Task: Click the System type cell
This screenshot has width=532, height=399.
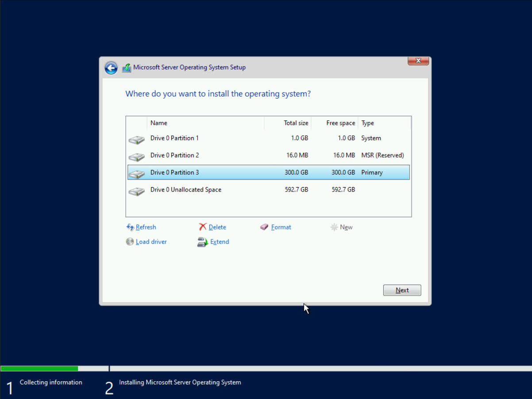Action: (371, 138)
